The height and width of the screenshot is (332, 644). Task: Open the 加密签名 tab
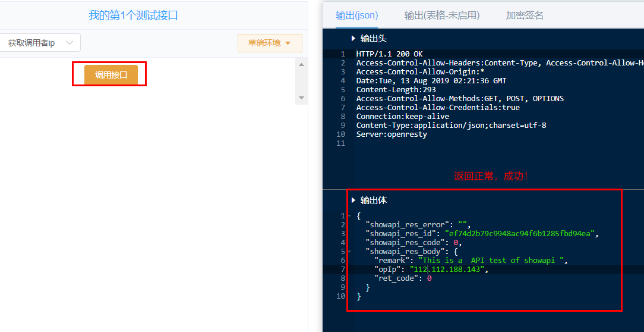coord(525,15)
